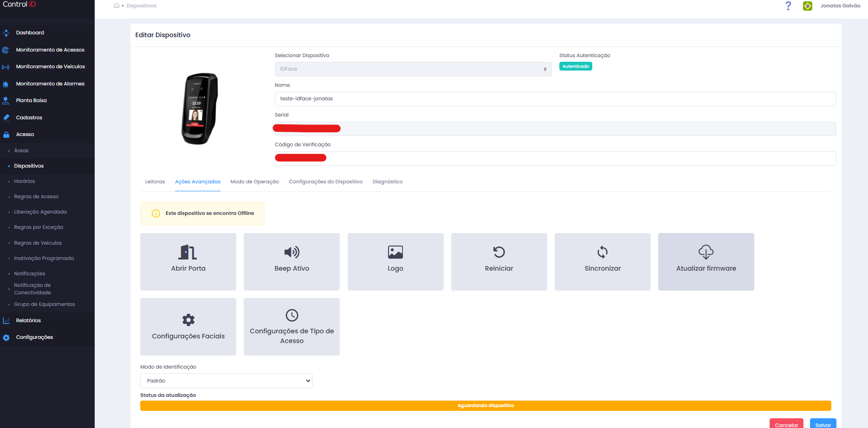Click the door icon on Abrir Porta

click(x=188, y=252)
